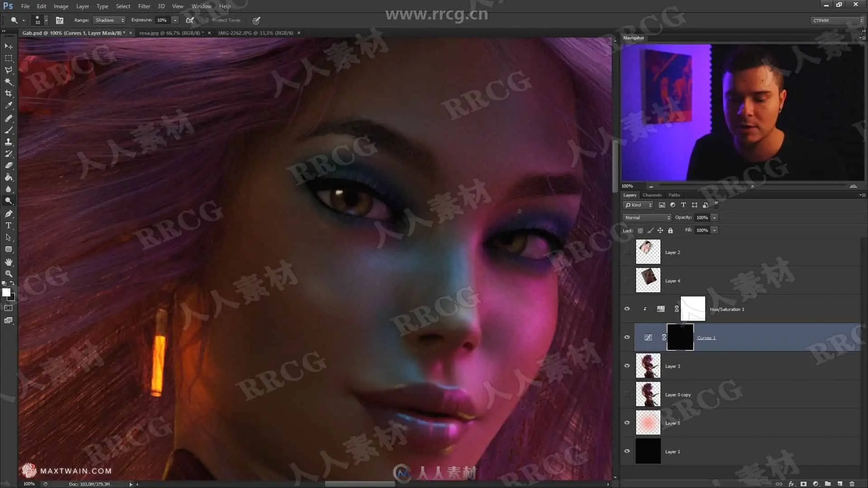The width and height of the screenshot is (868, 488).
Task: Open the Image menu
Action: click(61, 6)
